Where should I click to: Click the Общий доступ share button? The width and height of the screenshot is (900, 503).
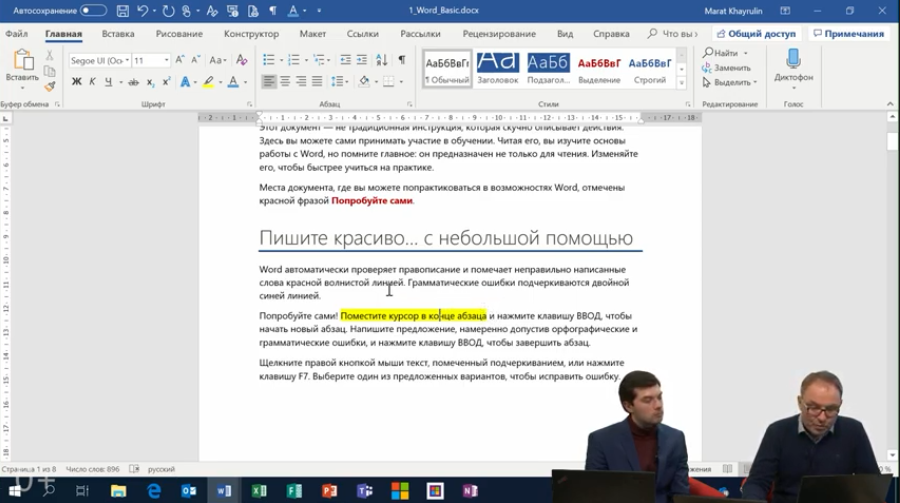[x=756, y=34]
